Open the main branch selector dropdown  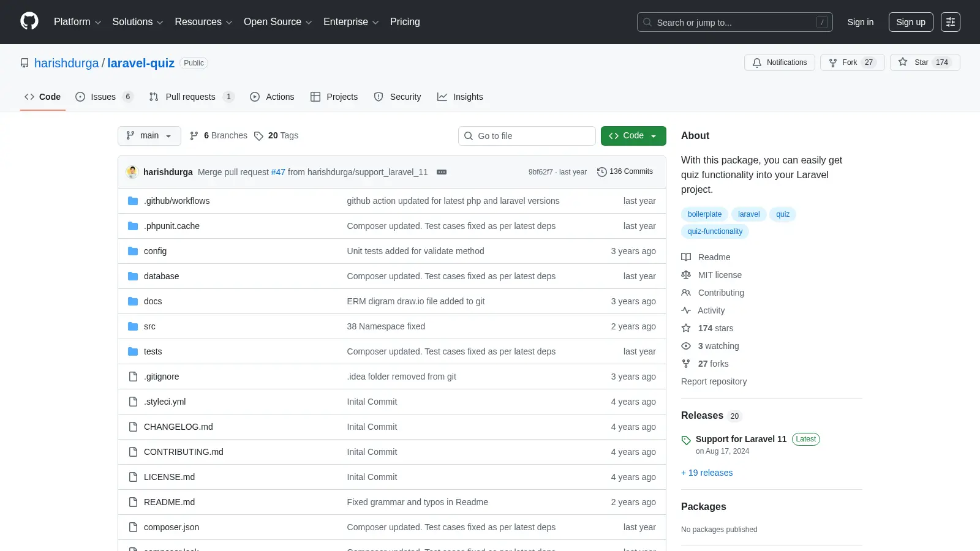pos(149,136)
